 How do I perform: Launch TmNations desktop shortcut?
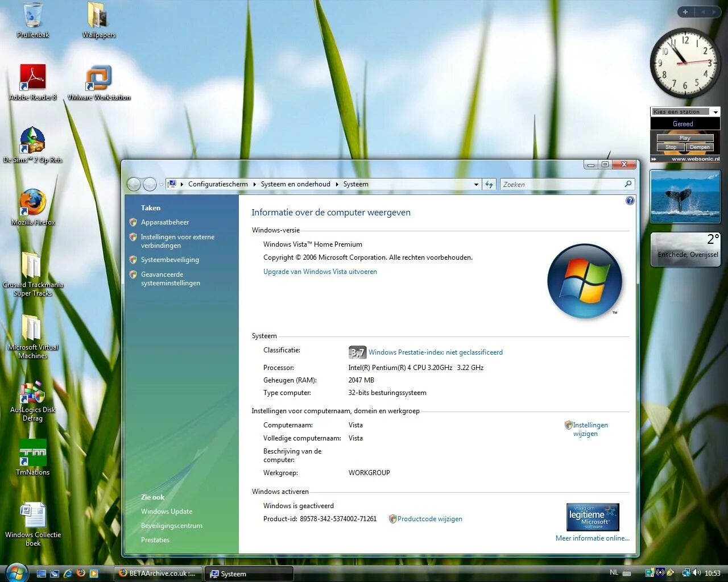[x=33, y=458]
